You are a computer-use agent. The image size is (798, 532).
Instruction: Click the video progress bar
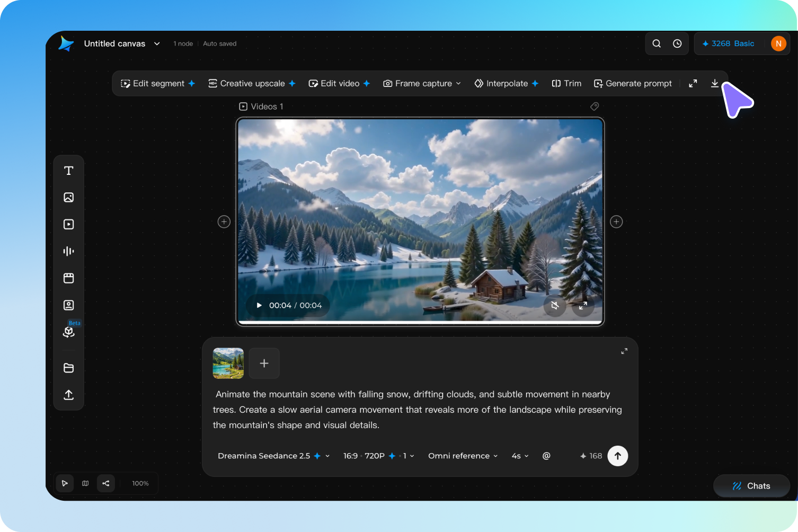(420, 322)
